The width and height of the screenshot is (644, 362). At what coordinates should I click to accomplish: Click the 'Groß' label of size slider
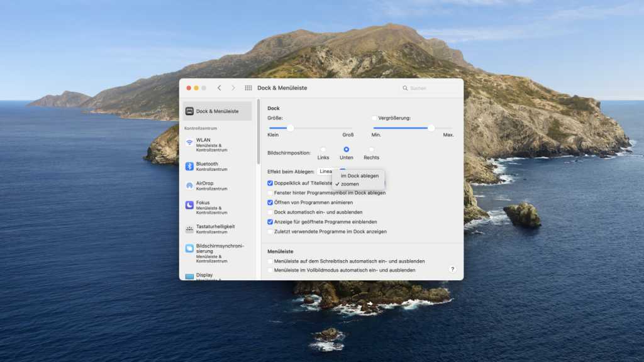[x=348, y=134]
